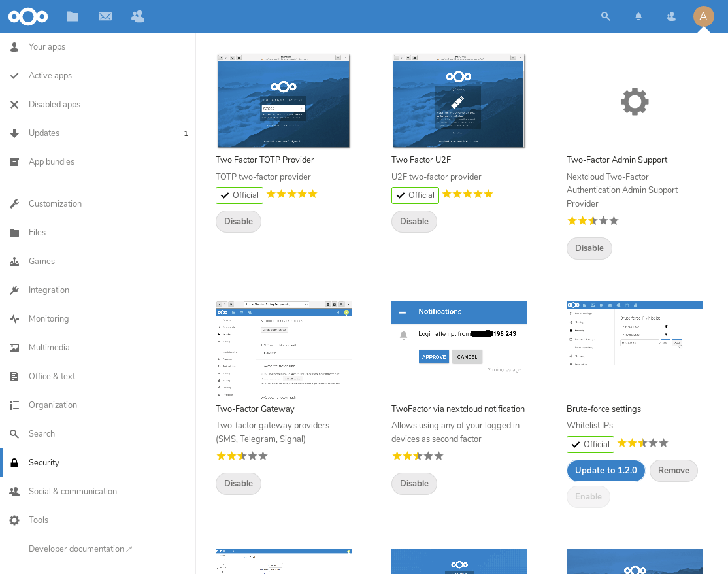
Task: Click the star rating of Two-Factor Gateway
Action: [x=242, y=456]
